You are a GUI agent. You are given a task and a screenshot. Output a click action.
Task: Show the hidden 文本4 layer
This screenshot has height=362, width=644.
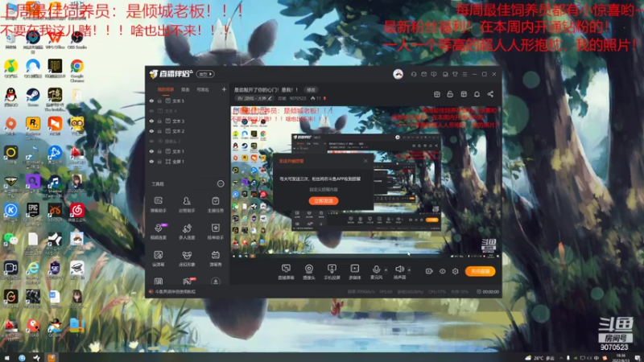tap(151, 111)
